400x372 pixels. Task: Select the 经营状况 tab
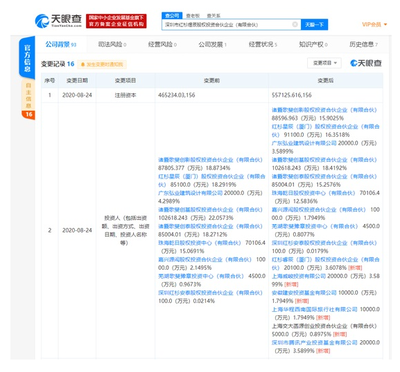click(263, 44)
